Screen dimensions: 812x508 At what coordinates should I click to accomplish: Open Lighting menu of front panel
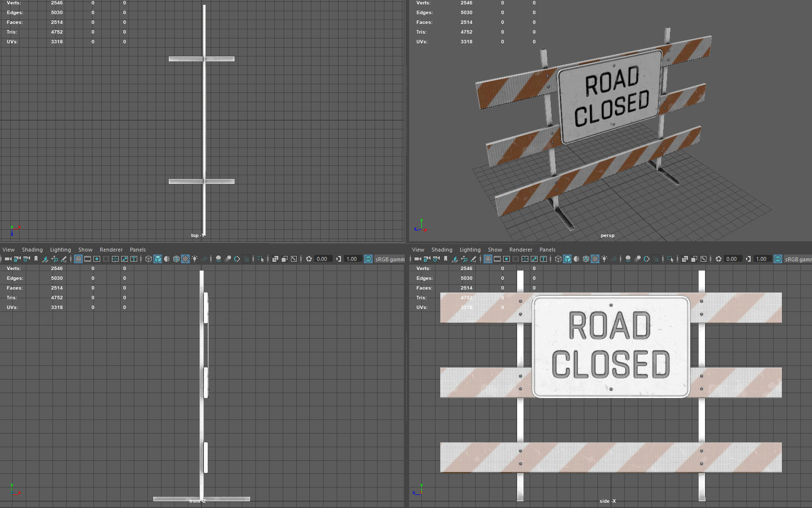pos(60,250)
